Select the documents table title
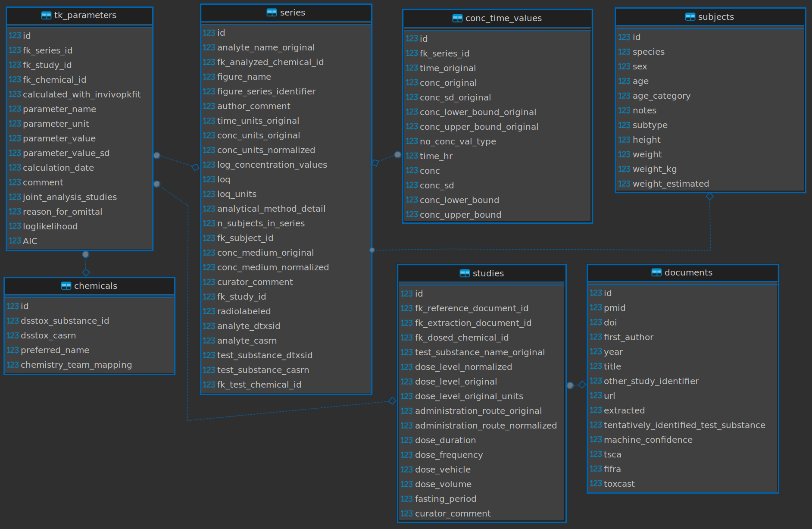The image size is (812, 529). pos(688,272)
